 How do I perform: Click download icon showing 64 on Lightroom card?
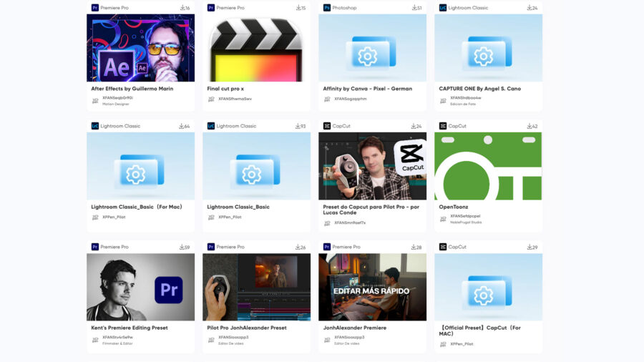[181, 126]
